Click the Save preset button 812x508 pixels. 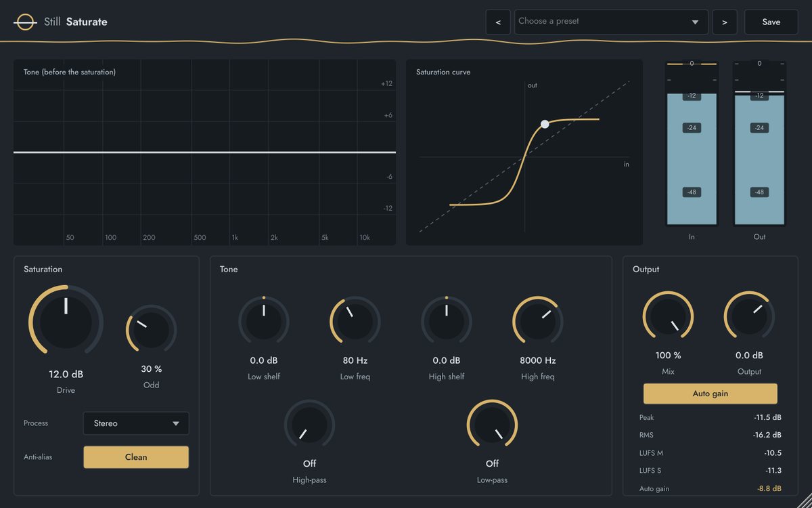pyautogui.click(x=771, y=22)
